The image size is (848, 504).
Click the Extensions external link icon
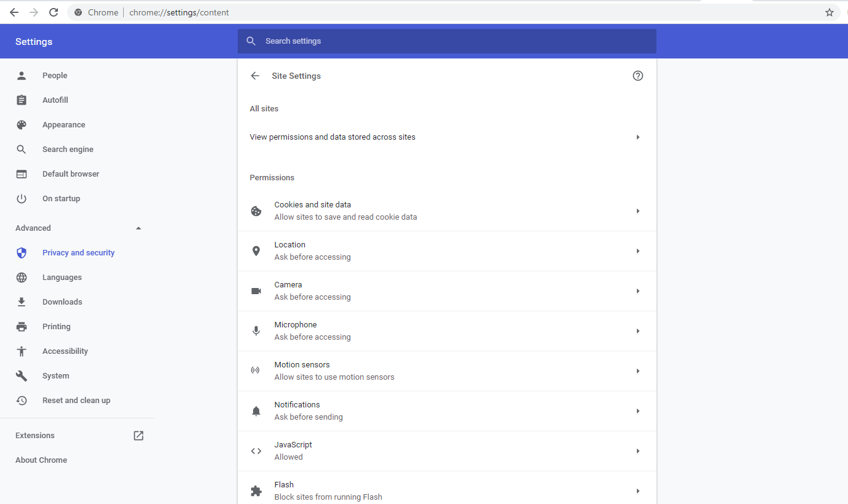pyautogui.click(x=139, y=436)
